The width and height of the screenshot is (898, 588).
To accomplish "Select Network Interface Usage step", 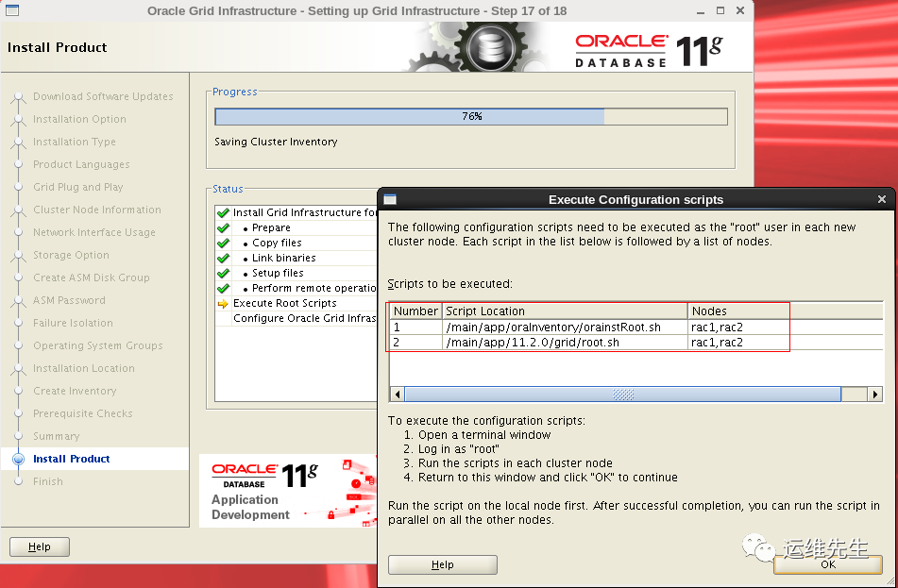I will pos(93,232).
